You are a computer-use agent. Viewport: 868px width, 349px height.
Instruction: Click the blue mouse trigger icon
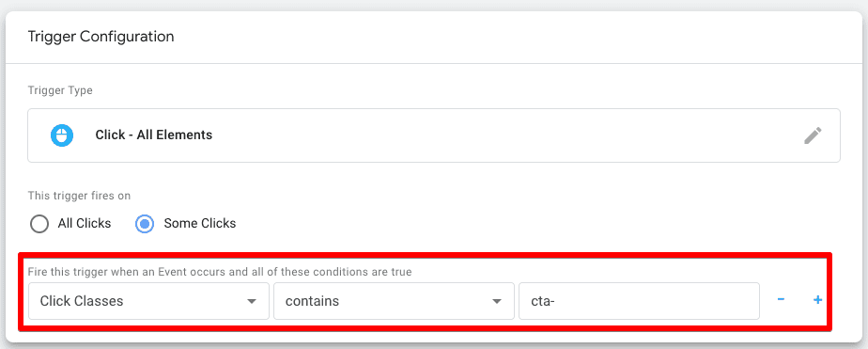[62, 135]
